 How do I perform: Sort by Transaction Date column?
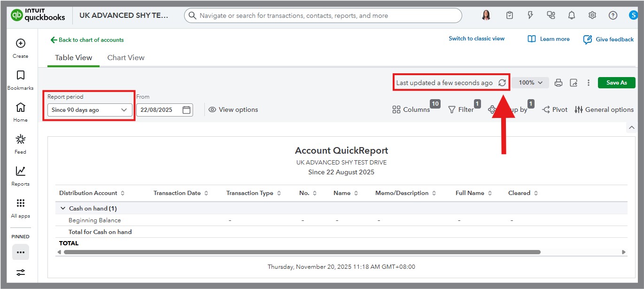[x=181, y=193]
